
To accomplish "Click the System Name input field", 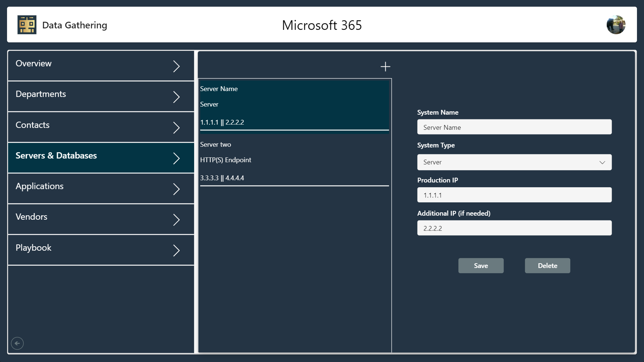I will (514, 127).
